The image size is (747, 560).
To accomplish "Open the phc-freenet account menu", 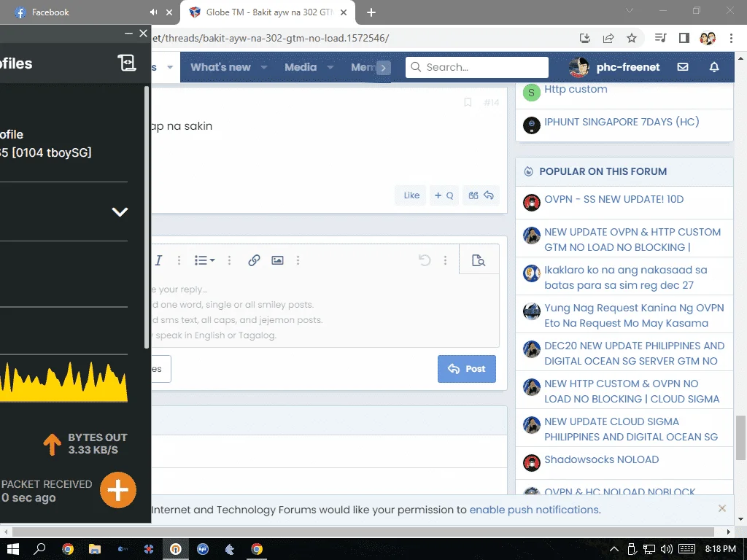I will point(614,67).
